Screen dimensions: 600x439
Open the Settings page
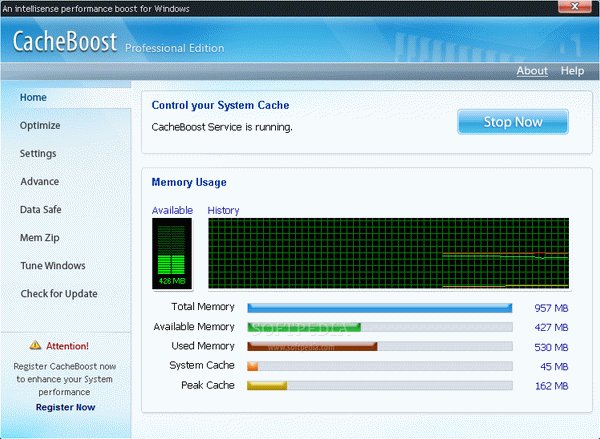[38, 153]
